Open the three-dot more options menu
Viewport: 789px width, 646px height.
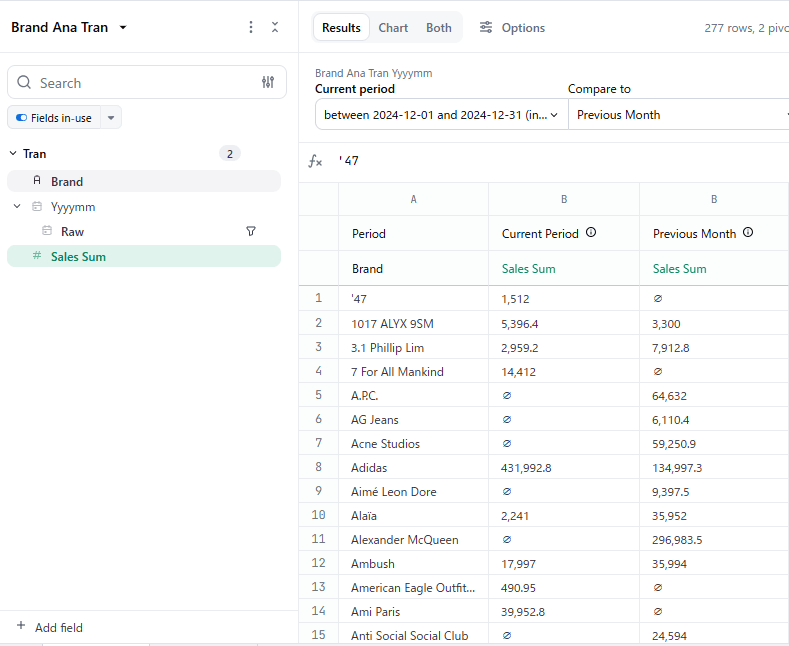tap(251, 27)
